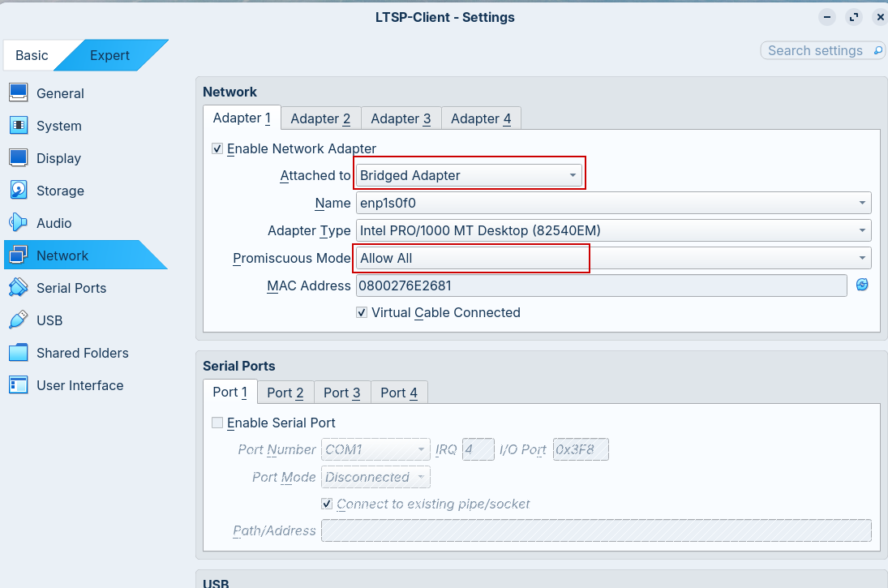This screenshot has height=588, width=888.
Task: Click the MAC Address input field
Action: pos(601,285)
